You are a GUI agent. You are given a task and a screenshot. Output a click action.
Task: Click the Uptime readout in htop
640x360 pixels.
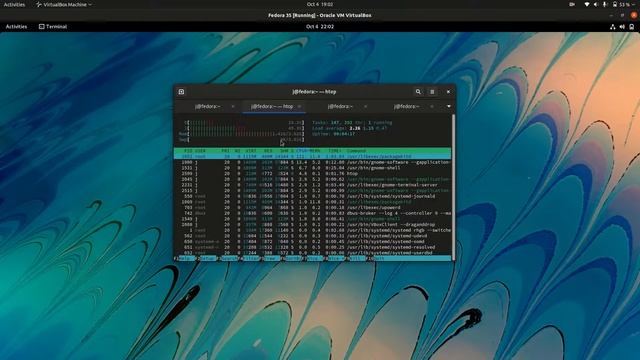[x=333, y=134]
